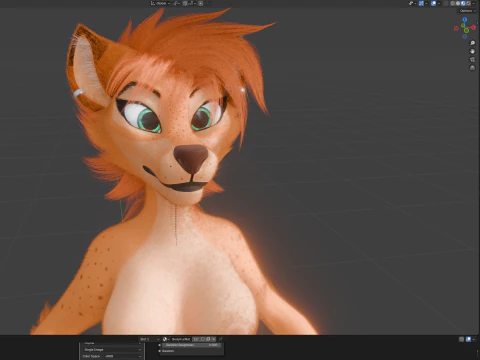Image resolution: width=480 pixels, height=360 pixels.
Task: Open the material Slot dropdown
Action: pos(150,339)
